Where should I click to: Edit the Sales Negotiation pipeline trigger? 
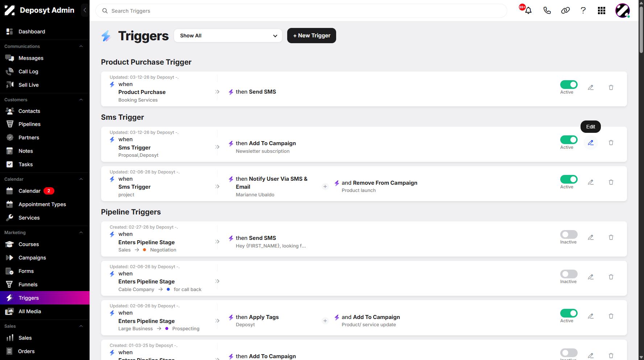591,237
